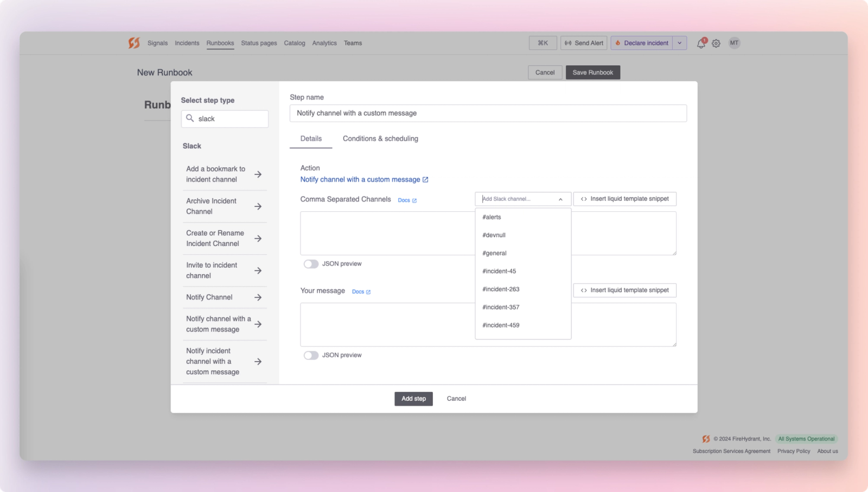Open the Incidents menu item
The image size is (868, 492).
coord(187,43)
